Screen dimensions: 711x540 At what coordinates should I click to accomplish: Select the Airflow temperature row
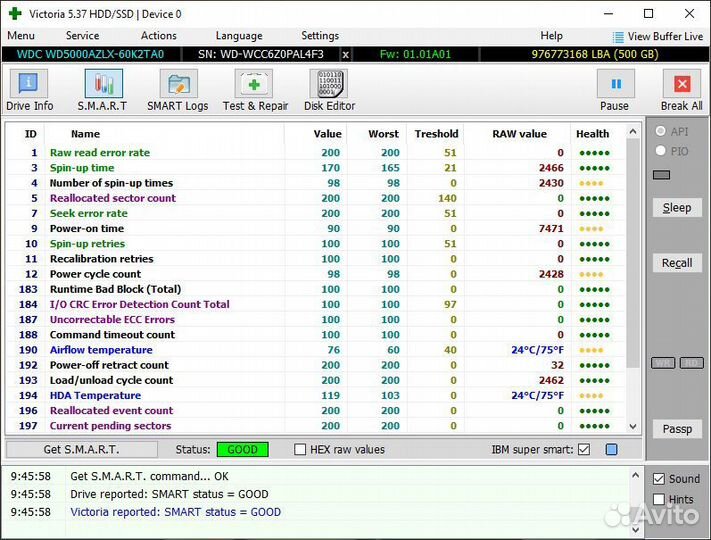click(316, 350)
